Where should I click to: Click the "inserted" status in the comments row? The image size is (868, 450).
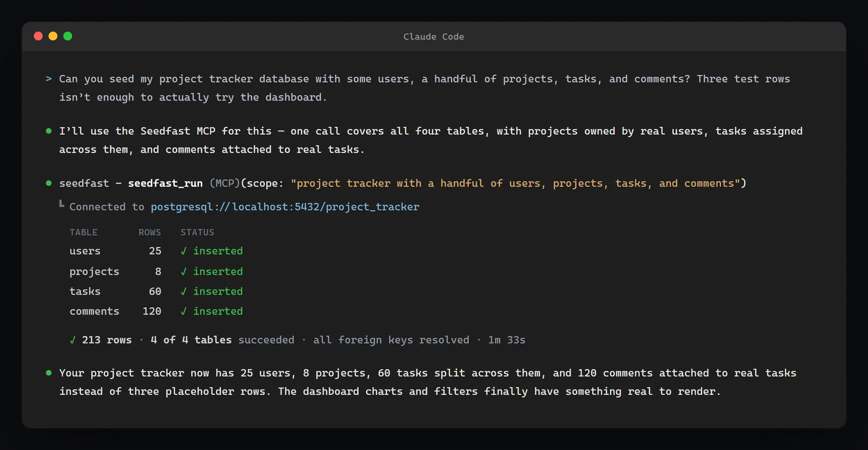[218, 311]
